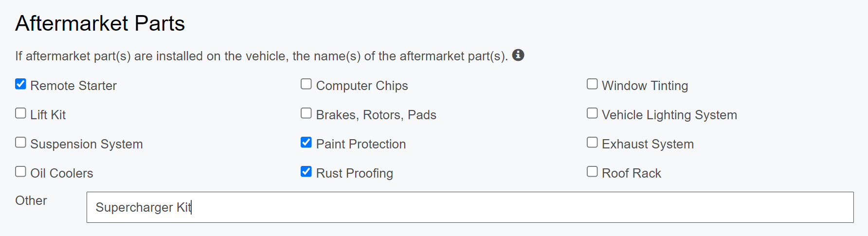Check the Vehicle Lighting System box

tap(592, 113)
